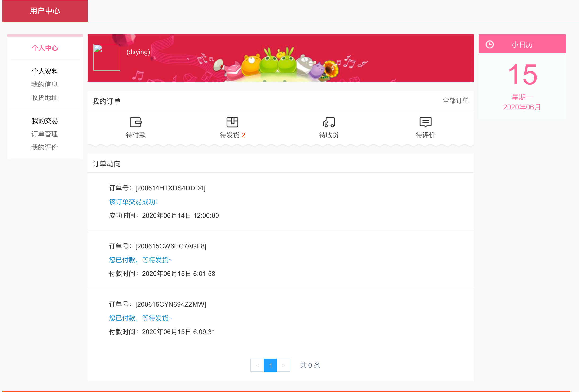579x392 pixels.
Task: Click the package box icon for 待发货
Action: [232, 122]
